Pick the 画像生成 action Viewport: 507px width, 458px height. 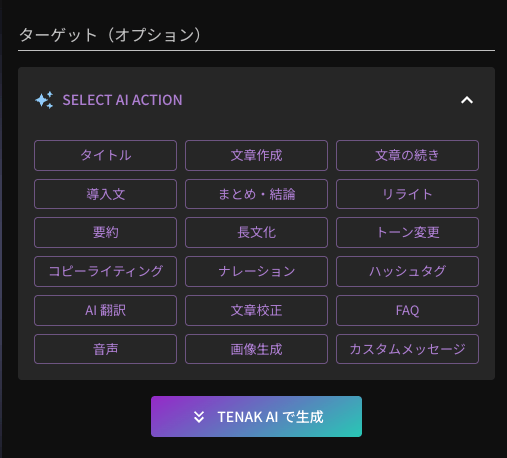pos(256,349)
